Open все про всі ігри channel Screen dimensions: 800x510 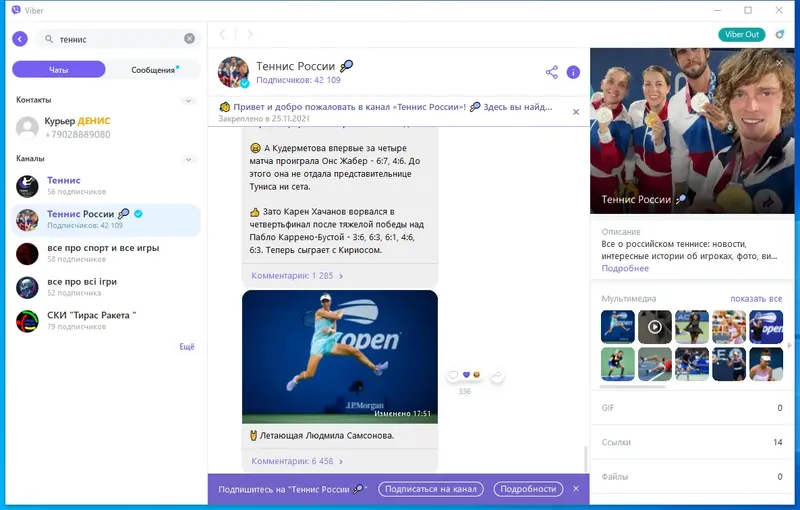[106, 287]
